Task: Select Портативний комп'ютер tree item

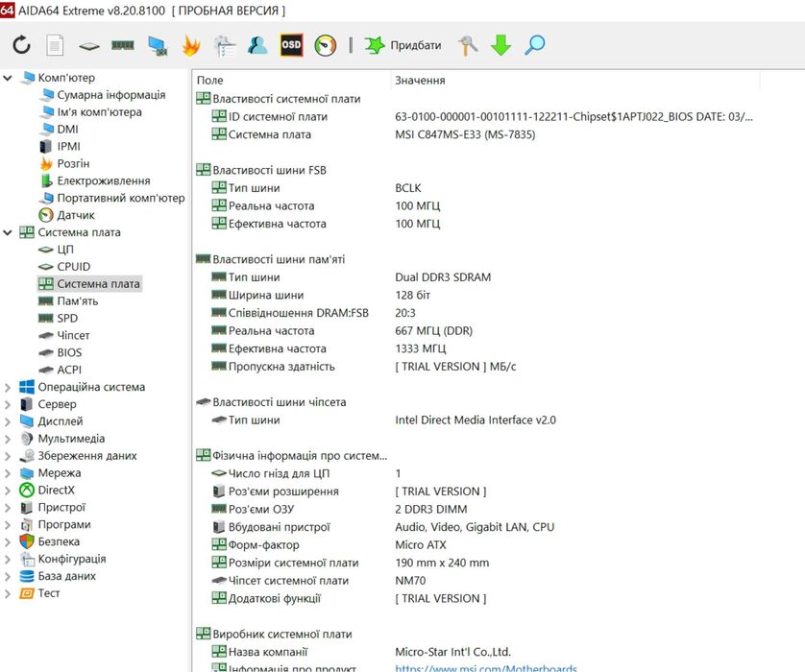Action: (x=121, y=198)
